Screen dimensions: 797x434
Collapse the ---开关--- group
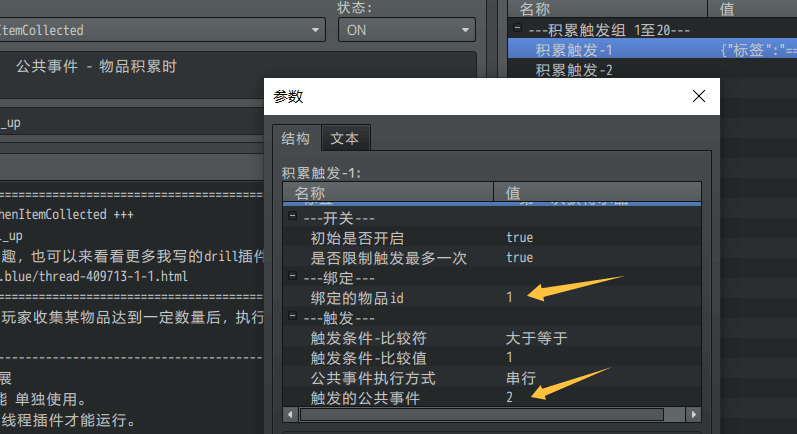(x=292, y=218)
